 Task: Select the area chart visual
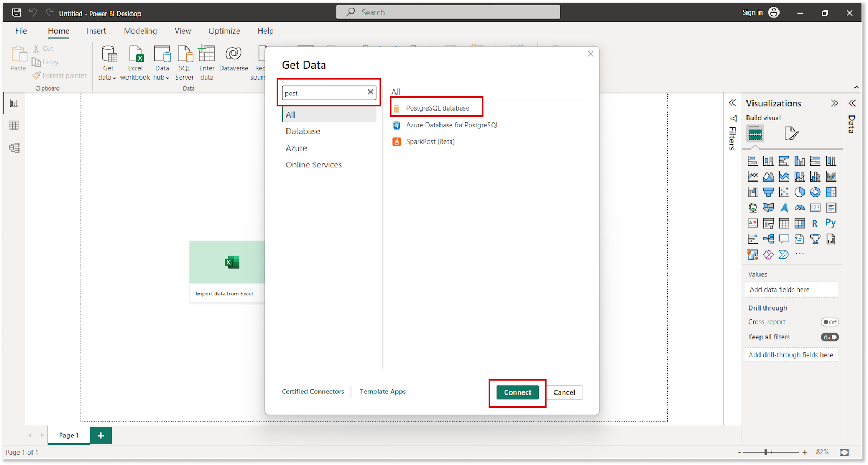pos(768,177)
